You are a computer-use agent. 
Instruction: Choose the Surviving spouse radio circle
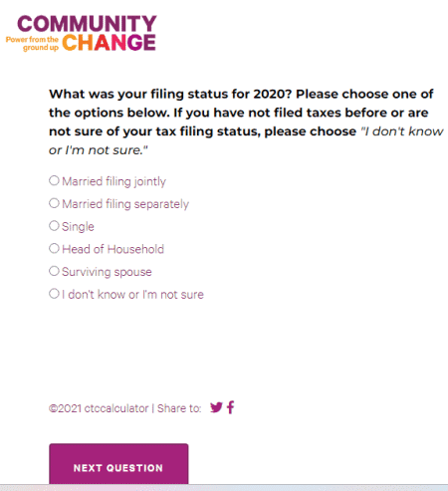pyautogui.click(x=54, y=271)
